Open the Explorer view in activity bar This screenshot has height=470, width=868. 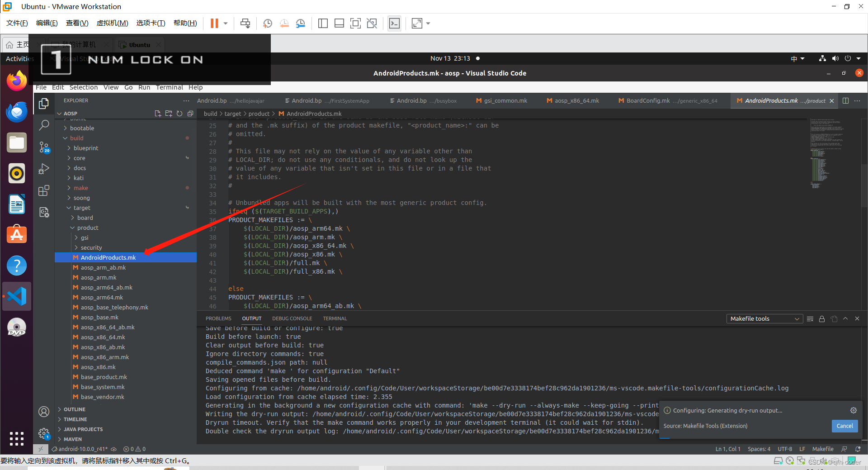[x=44, y=104]
